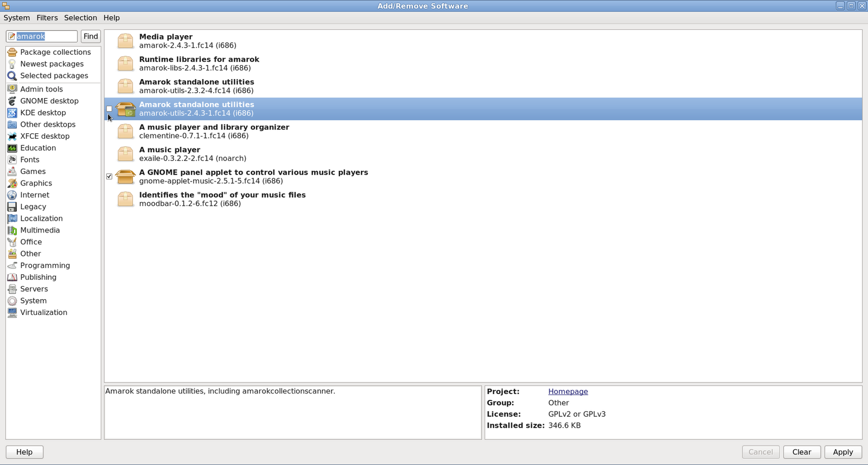Open the Selection menu
Screen dimensions: 868x465
click(x=80, y=18)
